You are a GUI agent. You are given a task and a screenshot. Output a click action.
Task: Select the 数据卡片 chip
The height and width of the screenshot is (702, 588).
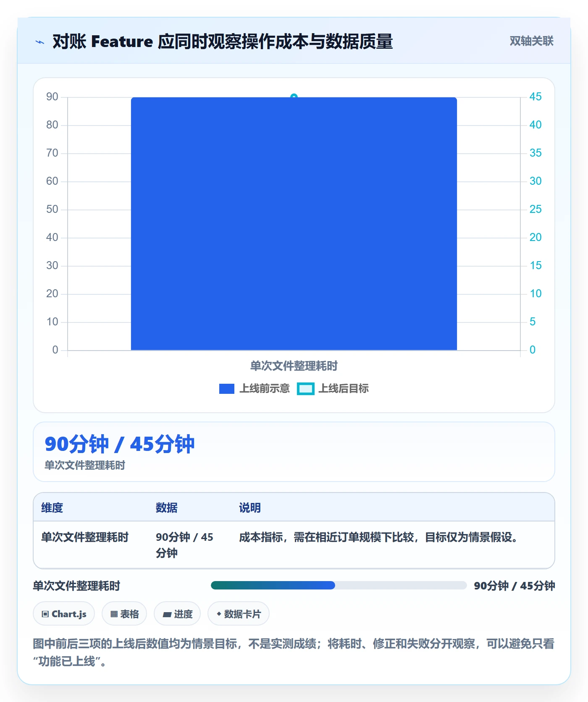[239, 614]
